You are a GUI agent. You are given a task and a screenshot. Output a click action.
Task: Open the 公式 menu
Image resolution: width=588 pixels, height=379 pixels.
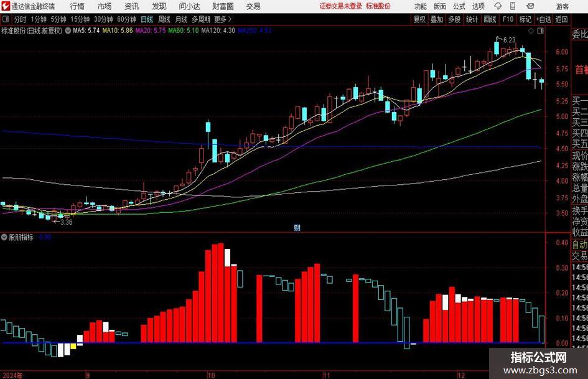tap(459, 6)
